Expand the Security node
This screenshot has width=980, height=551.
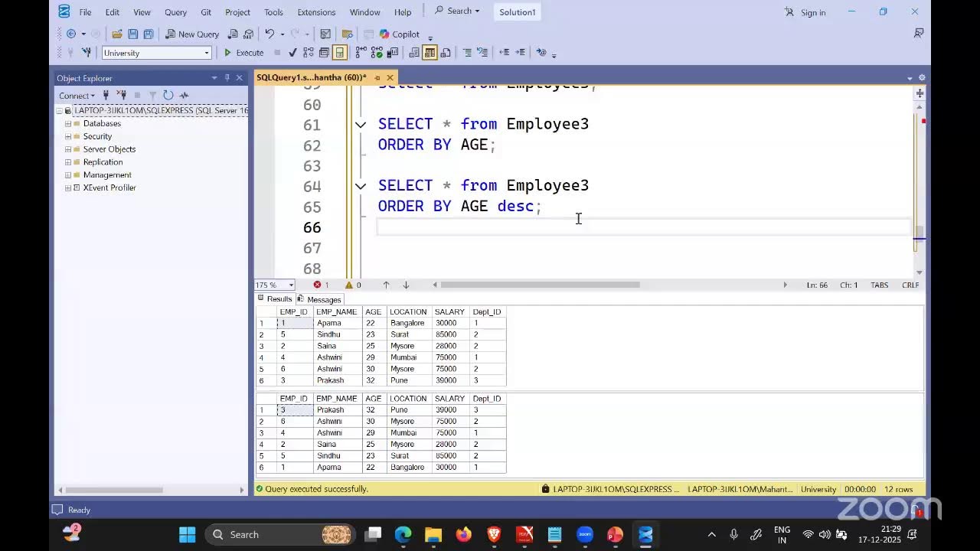[x=68, y=136]
